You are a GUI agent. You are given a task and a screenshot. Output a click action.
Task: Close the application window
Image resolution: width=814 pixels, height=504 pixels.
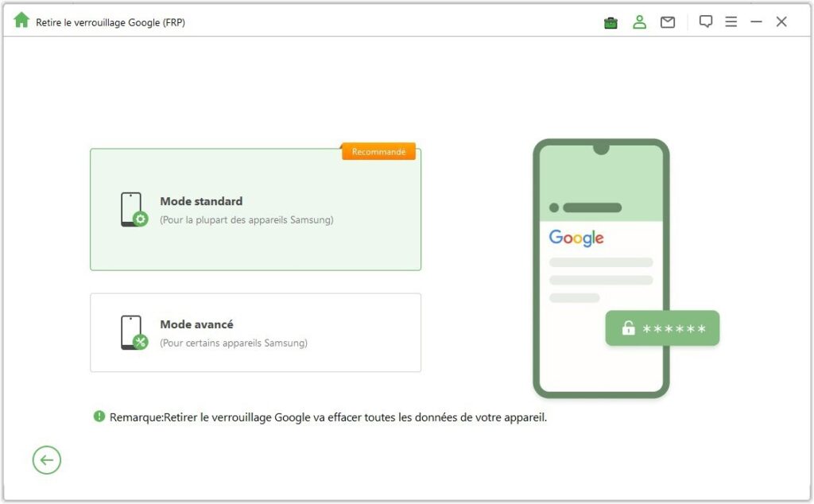point(781,21)
